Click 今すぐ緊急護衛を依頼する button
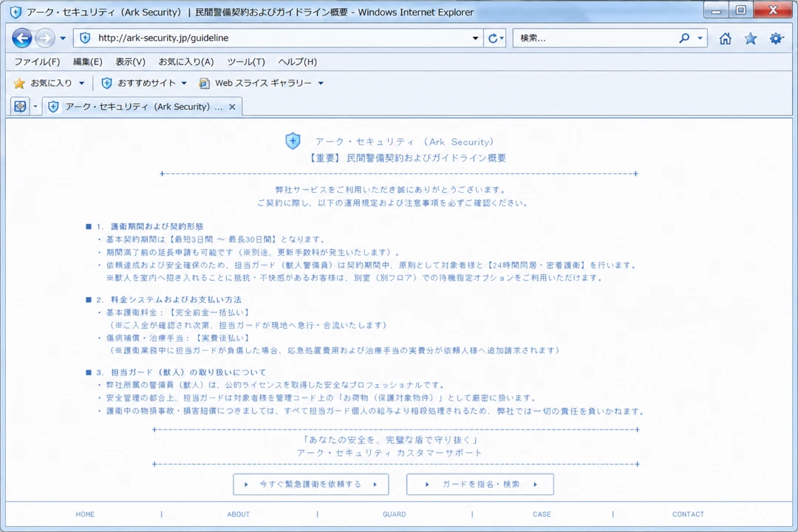The width and height of the screenshot is (798, 532). coord(311,484)
